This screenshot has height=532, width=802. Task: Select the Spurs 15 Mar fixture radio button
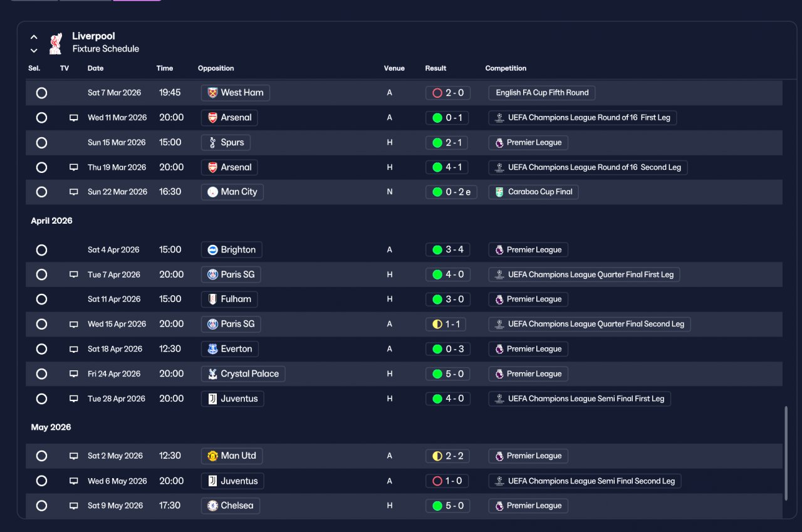(41, 143)
